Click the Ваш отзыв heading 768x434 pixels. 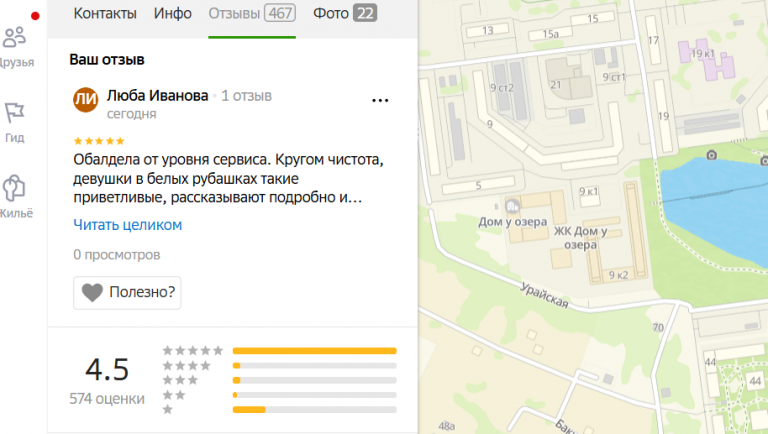click(107, 60)
